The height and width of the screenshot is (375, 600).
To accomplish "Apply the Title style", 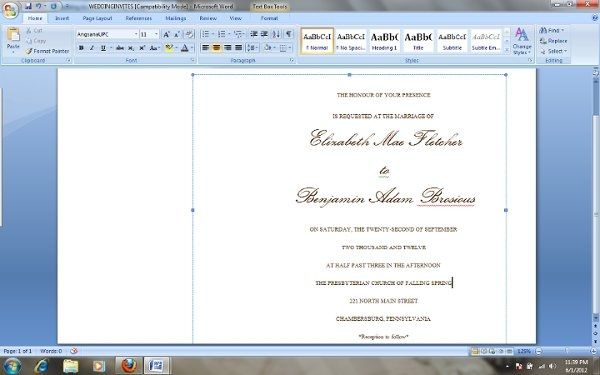I will [418, 41].
